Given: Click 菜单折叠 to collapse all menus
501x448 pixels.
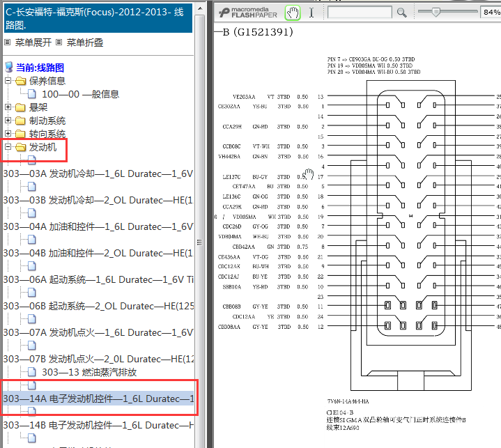Looking at the screenshot, I should [x=85, y=43].
